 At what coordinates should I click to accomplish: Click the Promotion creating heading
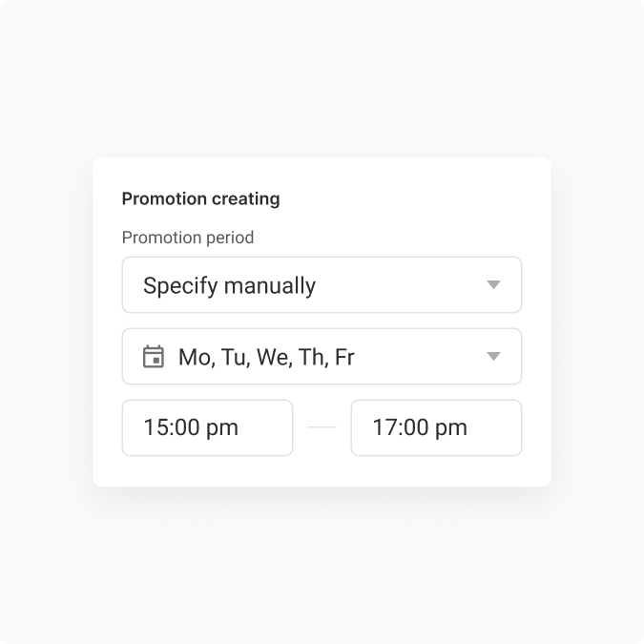coord(200,199)
